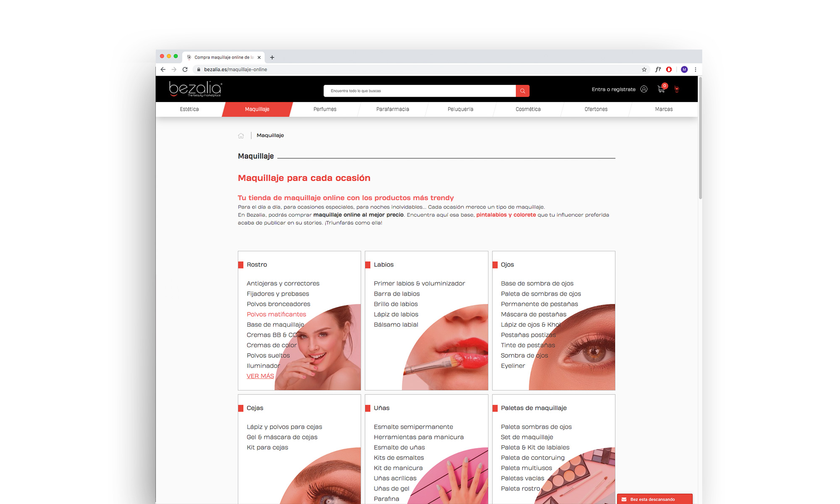Click the browser forward arrow
Image resolution: width=840 pixels, height=504 pixels.
[x=174, y=69]
